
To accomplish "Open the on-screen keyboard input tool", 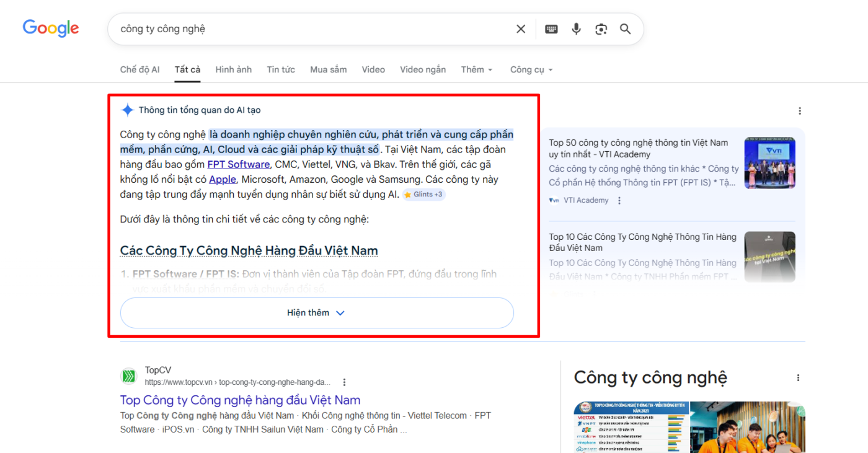I will click(x=551, y=29).
